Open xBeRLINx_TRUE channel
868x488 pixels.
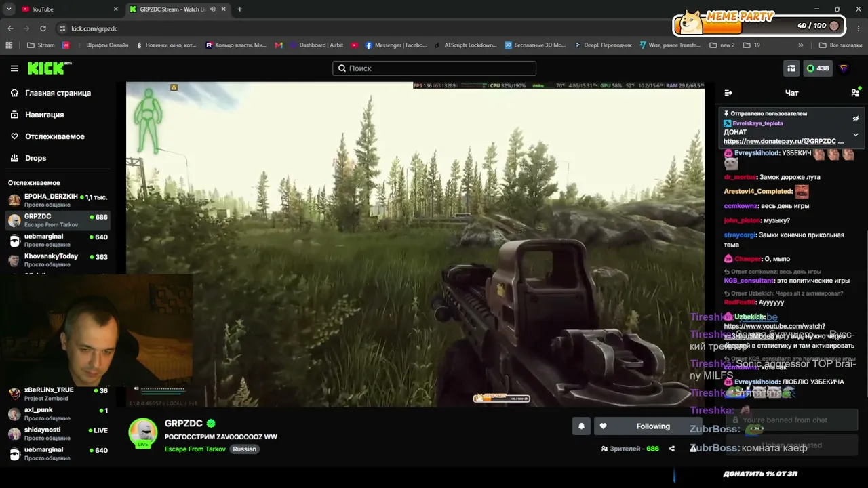[x=58, y=394]
